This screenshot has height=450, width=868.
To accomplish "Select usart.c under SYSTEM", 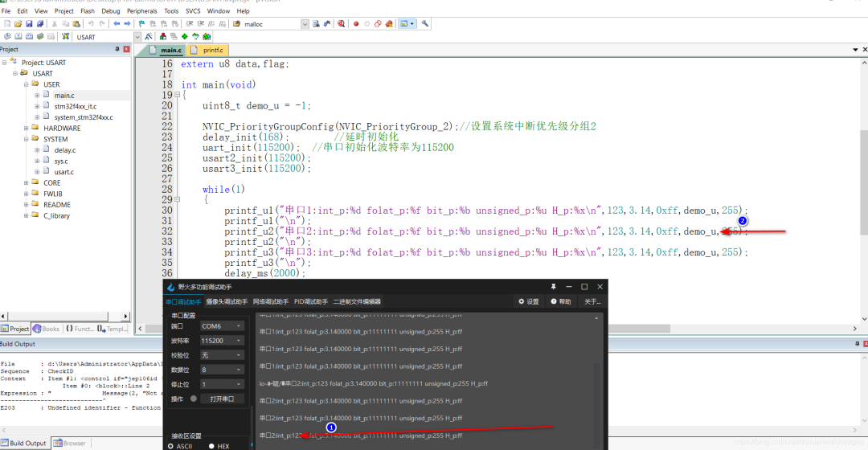I will click(x=63, y=172).
